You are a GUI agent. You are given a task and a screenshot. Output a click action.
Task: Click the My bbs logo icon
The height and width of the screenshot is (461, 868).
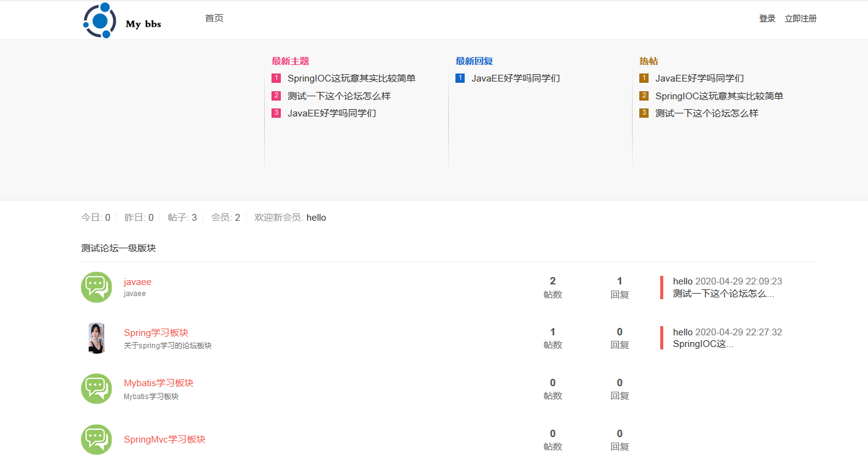pos(99,20)
